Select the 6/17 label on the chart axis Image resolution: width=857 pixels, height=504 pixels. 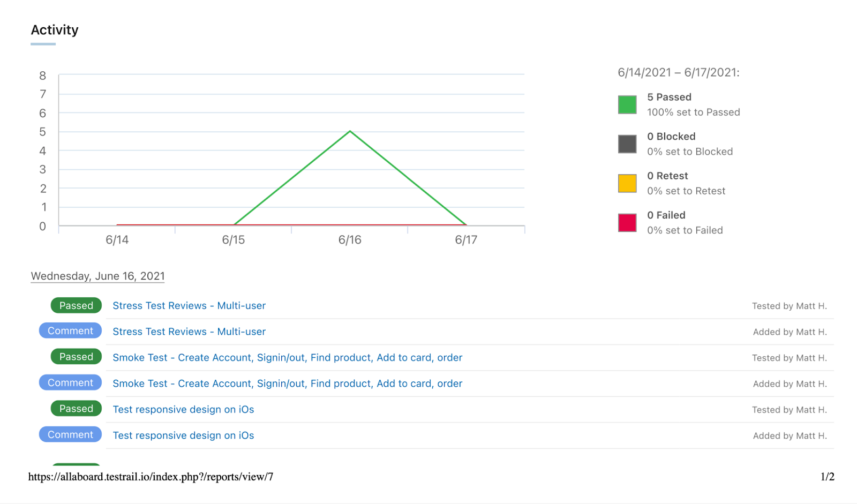click(x=466, y=240)
